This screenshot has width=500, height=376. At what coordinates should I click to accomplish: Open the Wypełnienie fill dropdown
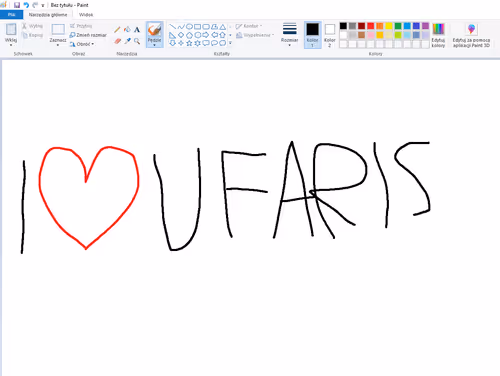pos(255,35)
